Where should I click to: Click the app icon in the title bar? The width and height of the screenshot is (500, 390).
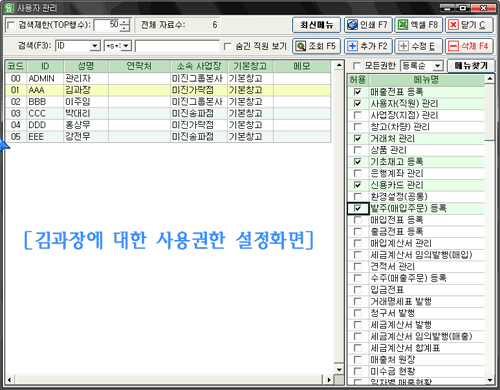(x=9, y=7)
